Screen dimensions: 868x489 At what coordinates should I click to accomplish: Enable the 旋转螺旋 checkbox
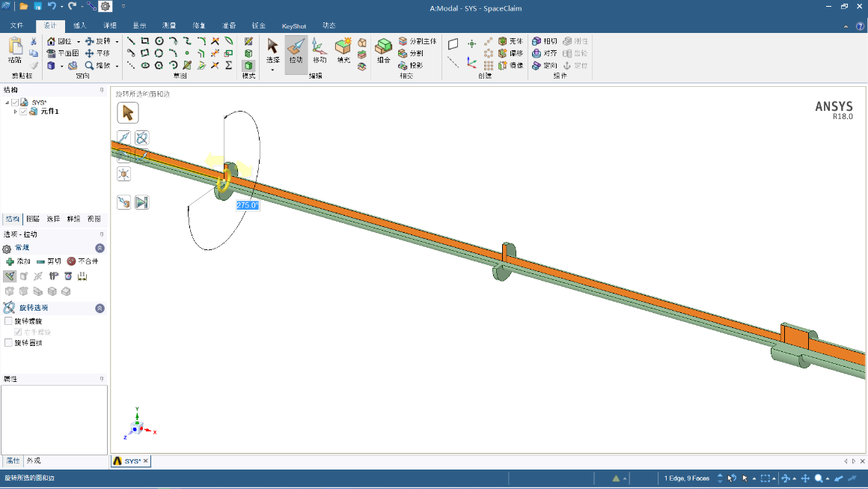pos(9,321)
